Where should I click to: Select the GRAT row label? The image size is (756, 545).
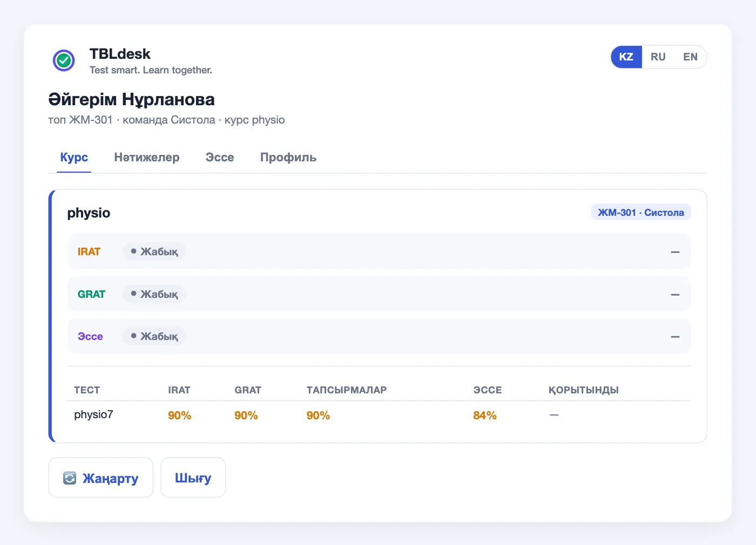coord(91,294)
